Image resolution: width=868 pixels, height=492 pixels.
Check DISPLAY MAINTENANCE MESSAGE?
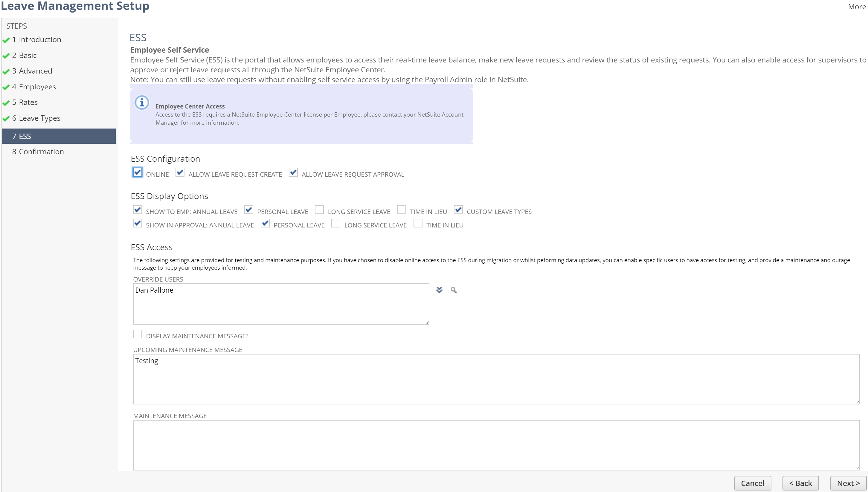point(137,334)
